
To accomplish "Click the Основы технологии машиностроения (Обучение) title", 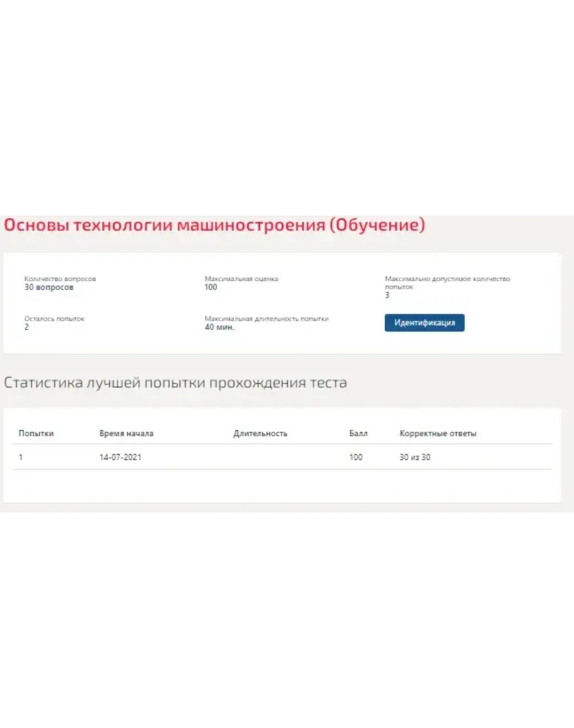I will point(214,225).
